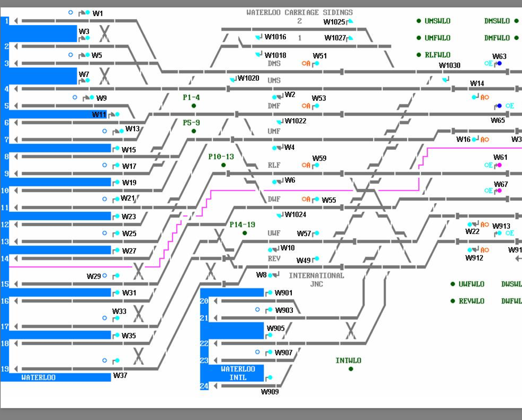Click signal W1 cyan aspect
Viewport: 522px width, 420px height.
(x=88, y=12)
